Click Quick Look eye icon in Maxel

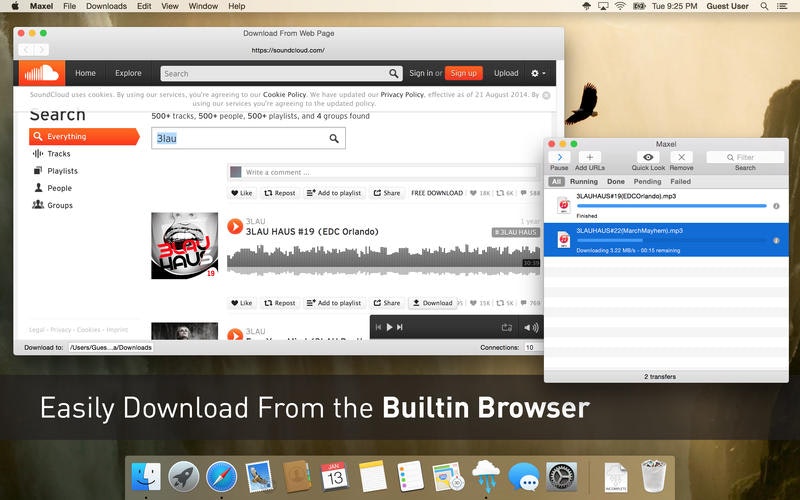pyautogui.click(x=648, y=157)
